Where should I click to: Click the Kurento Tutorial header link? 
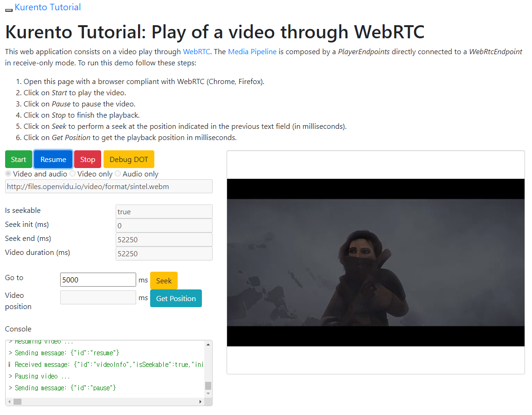[x=48, y=7]
